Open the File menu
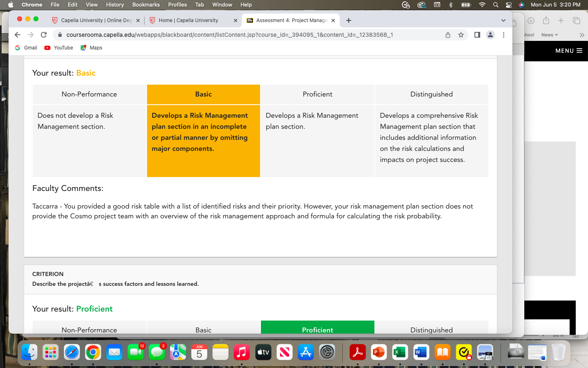 55,4
